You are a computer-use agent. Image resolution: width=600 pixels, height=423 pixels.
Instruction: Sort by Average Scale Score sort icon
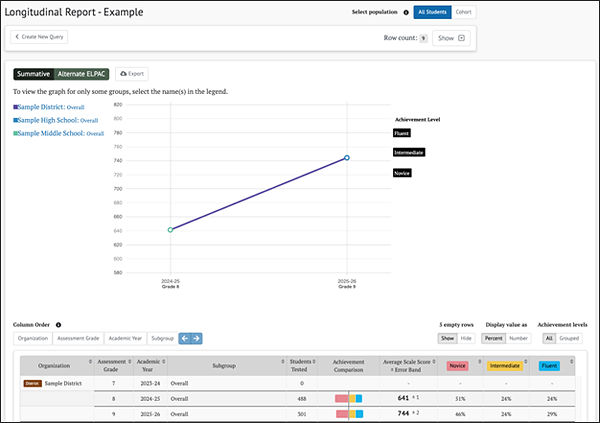pyautogui.click(x=434, y=362)
